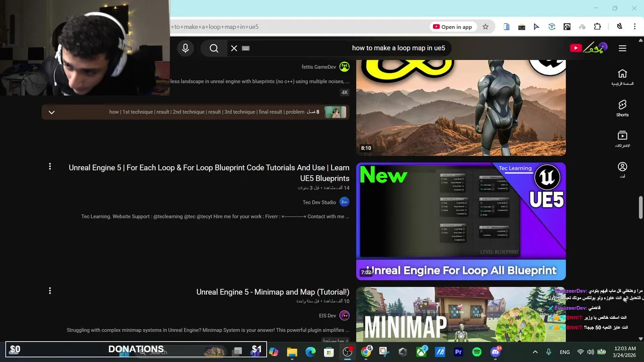Open Copilot from the taskbar
This screenshot has width=644, height=362.
pos(274,352)
